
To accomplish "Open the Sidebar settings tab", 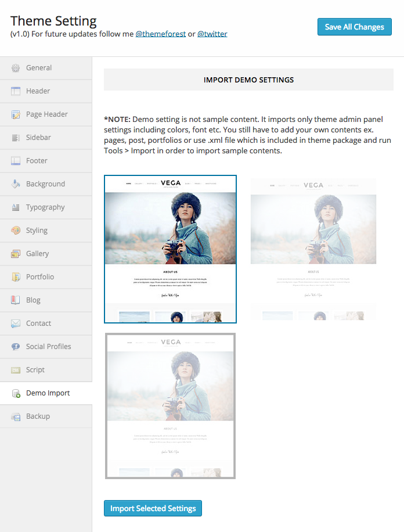I will pos(38,138).
